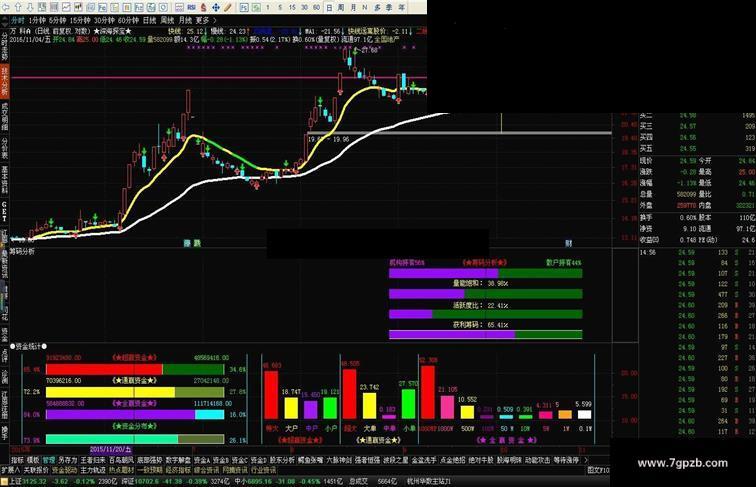Open the 1分钟 period tab
This screenshot has height=487, width=756.
tap(37, 20)
